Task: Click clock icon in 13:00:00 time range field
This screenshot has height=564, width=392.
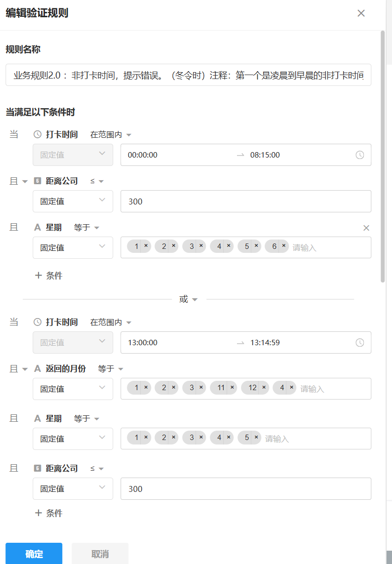Action: pos(360,342)
